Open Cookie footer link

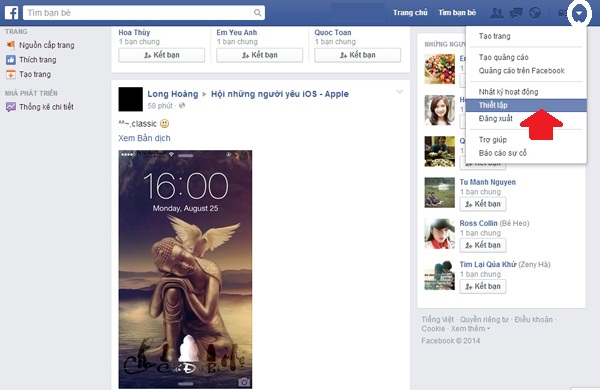coord(433,329)
